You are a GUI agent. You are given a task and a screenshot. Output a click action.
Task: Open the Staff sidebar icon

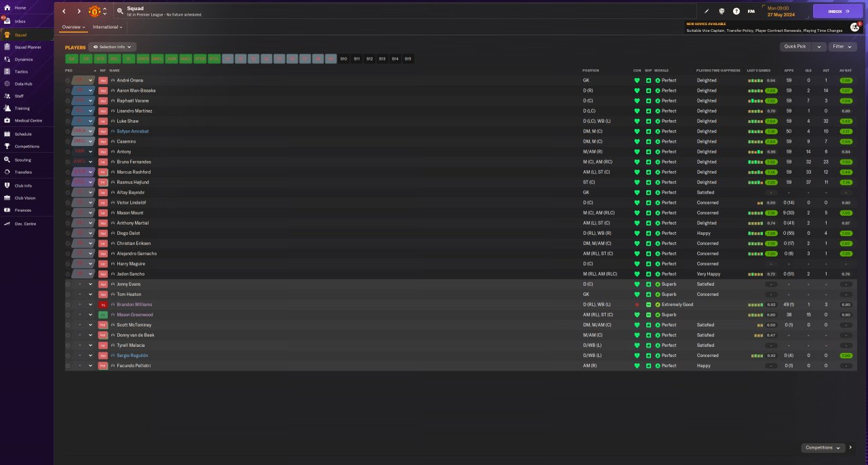point(7,96)
